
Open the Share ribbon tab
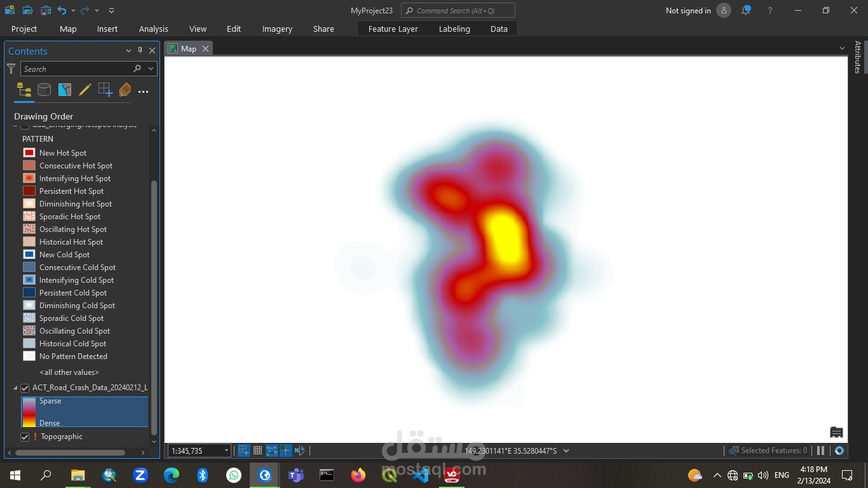[323, 29]
